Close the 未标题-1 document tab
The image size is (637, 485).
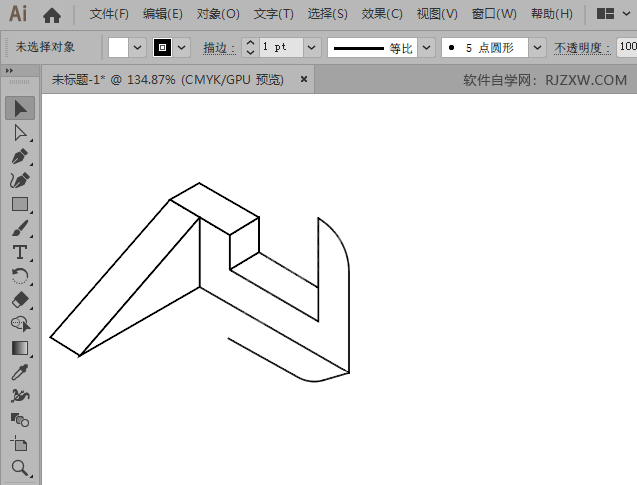300,80
